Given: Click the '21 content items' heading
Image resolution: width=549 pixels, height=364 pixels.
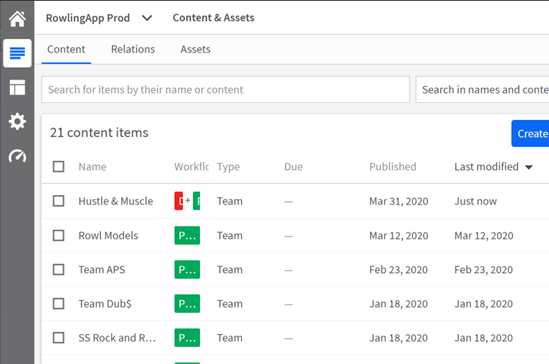Looking at the screenshot, I should [99, 133].
